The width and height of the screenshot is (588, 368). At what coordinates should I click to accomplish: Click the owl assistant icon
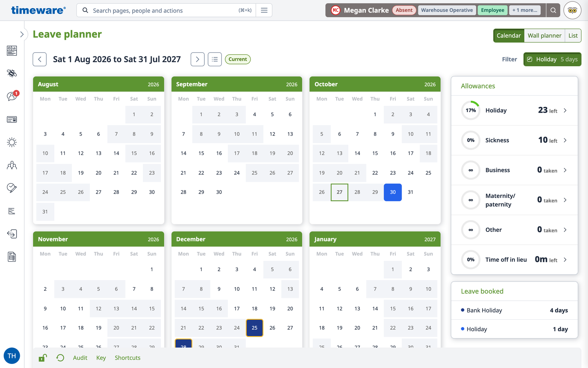572,10
